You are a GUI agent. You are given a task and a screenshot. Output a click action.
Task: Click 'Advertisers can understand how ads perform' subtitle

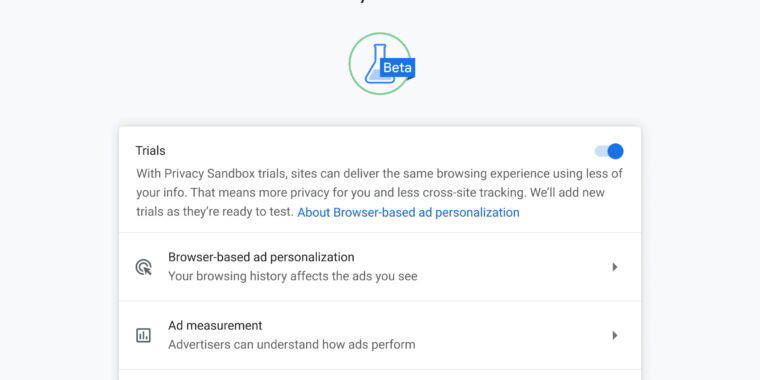292,345
